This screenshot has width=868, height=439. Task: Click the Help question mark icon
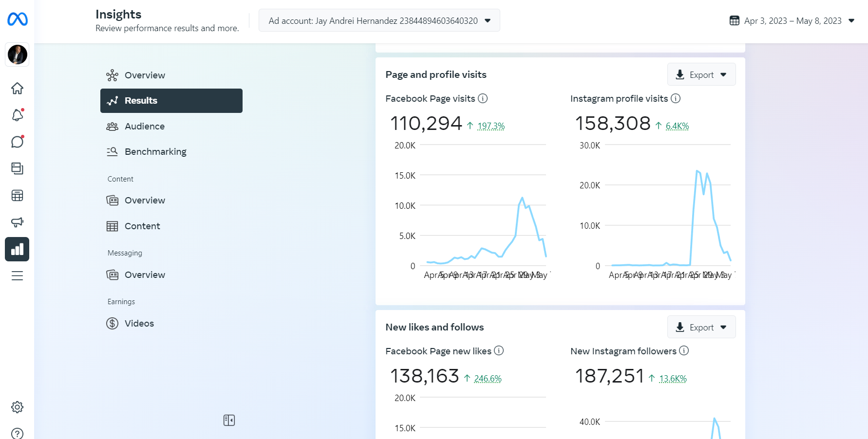pos(18,433)
